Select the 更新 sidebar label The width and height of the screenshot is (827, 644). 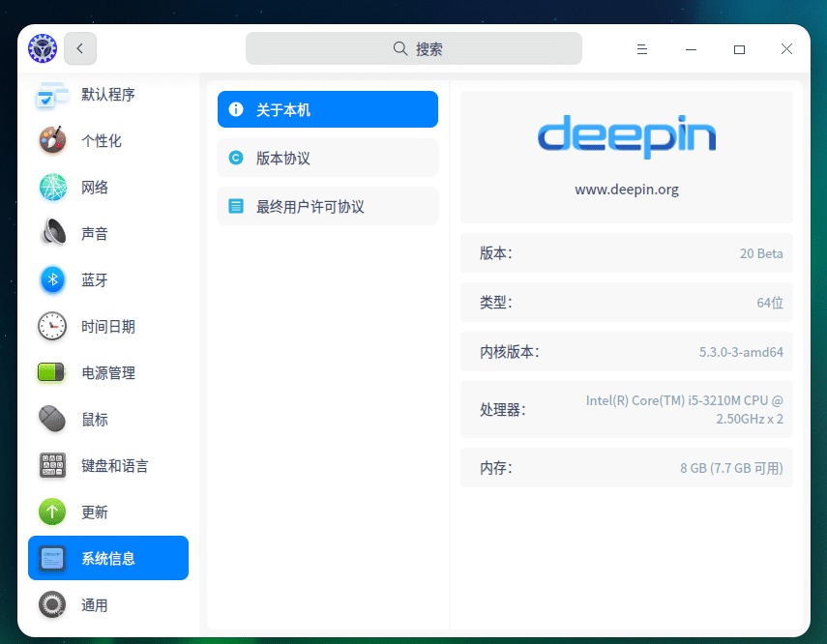click(95, 512)
